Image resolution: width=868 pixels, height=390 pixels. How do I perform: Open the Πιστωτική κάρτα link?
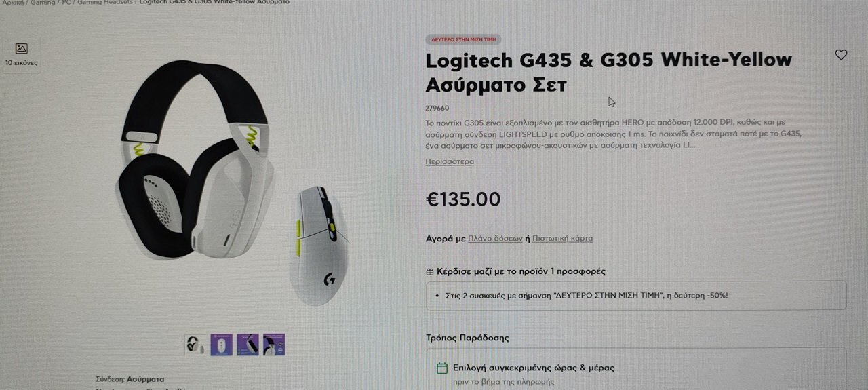[x=562, y=239]
